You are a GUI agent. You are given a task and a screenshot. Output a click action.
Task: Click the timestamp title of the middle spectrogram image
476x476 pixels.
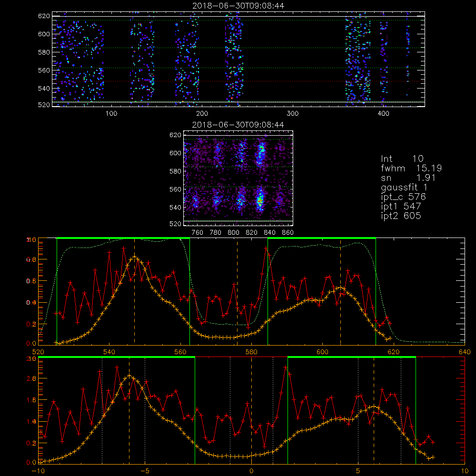pos(238,125)
